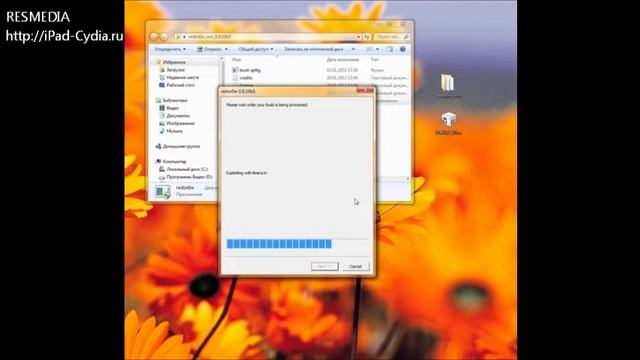Click redsn0w application icon in details pane
Screen dimensions: 640x360
click(x=162, y=191)
